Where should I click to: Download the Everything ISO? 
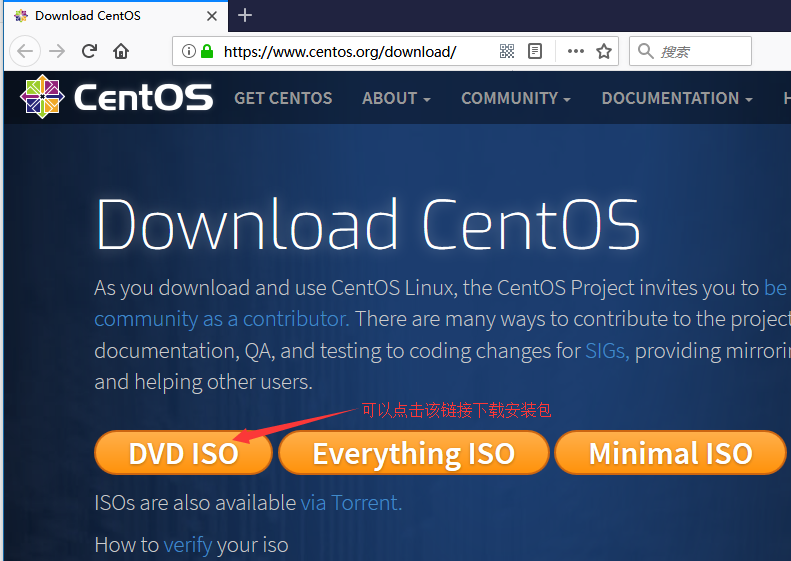[x=414, y=453]
